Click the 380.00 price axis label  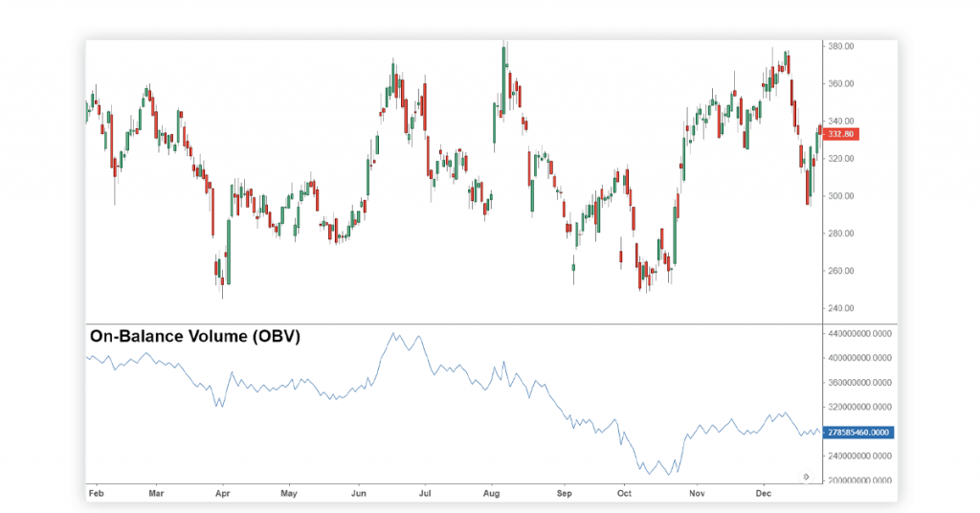(x=840, y=46)
